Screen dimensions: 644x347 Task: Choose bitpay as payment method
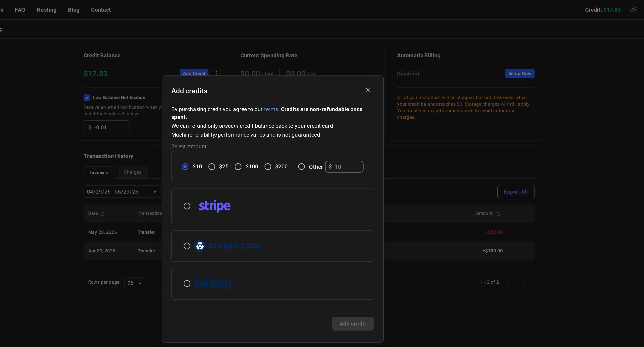click(x=187, y=284)
